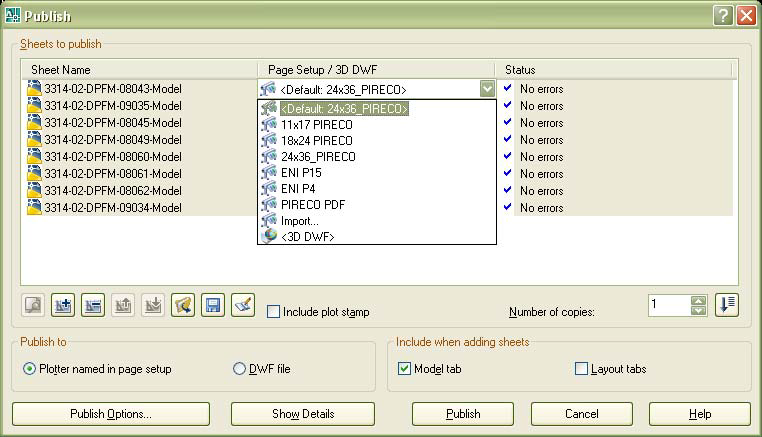
Task: Click No errors status for 08060-Model row
Action: click(541, 157)
